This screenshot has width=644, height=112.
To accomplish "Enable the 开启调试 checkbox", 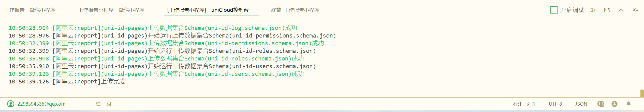I will click(554, 10).
